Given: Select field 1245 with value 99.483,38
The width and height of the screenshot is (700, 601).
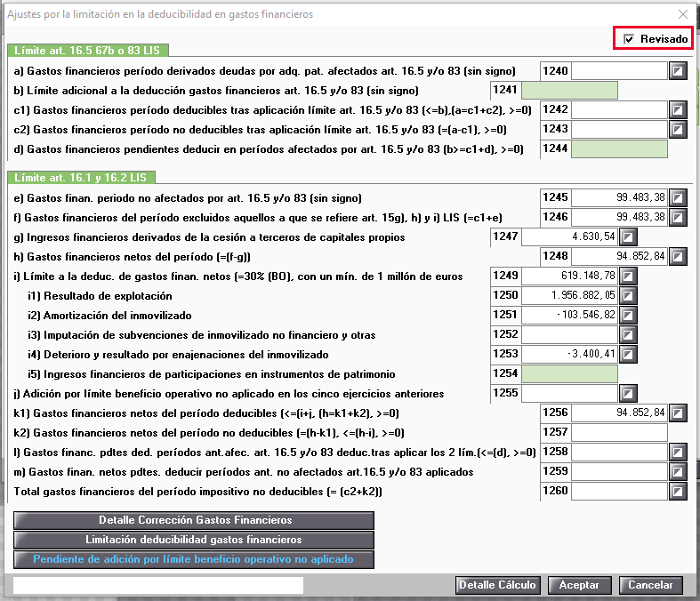Looking at the screenshot, I should click(x=619, y=197).
